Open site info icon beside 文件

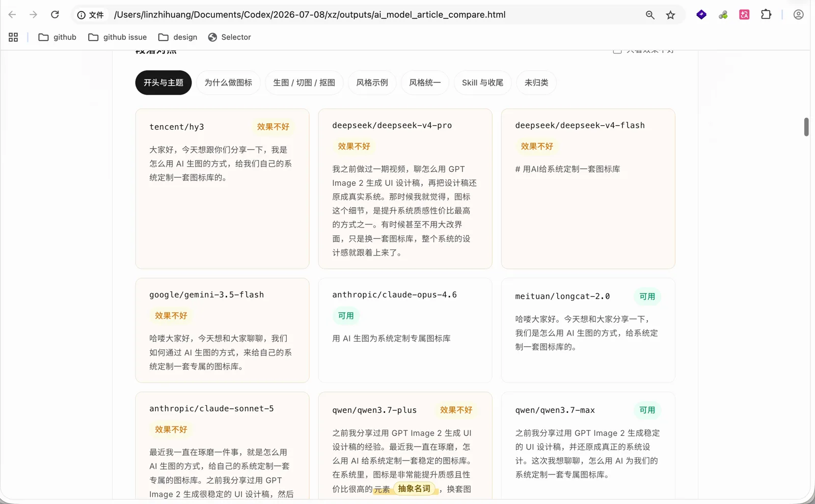coord(81,15)
